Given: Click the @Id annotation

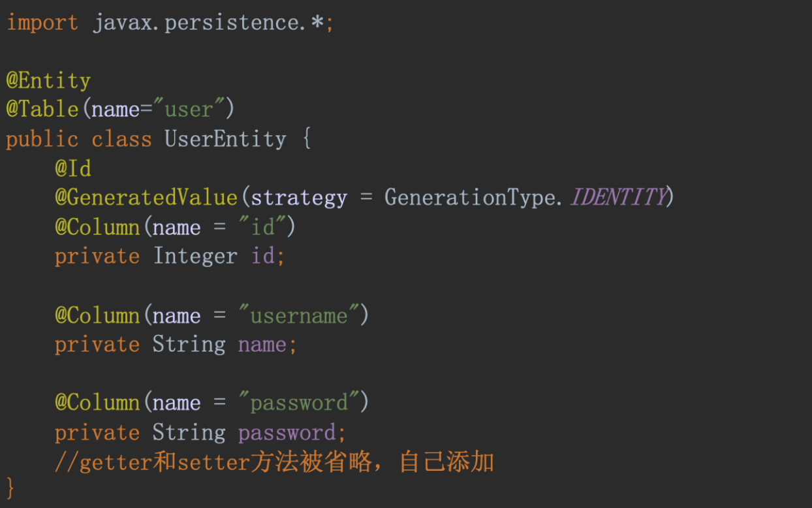Looking at the screenshot, I should coord(73,168).
